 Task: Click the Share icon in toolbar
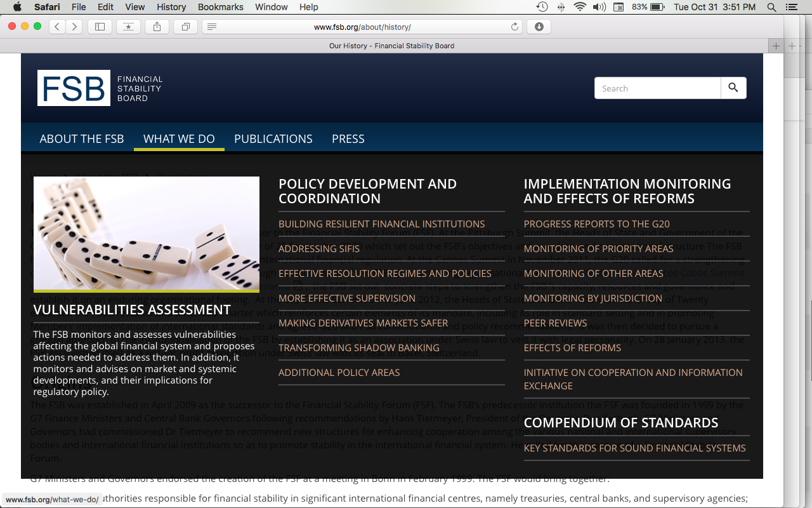157,27
